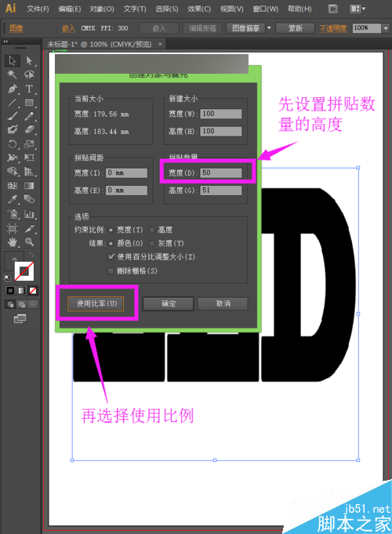Select the Blob Brush tool
392x534 pixels.
[13, 129]
